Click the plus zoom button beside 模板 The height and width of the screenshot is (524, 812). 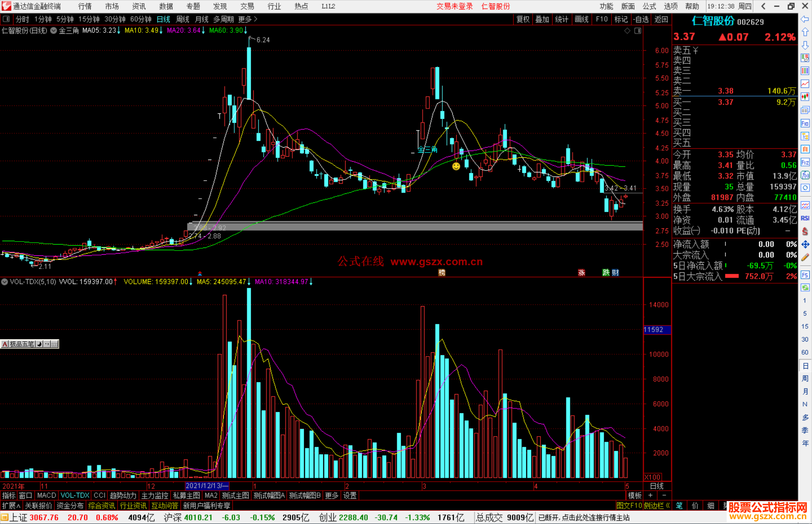point(650,495)
